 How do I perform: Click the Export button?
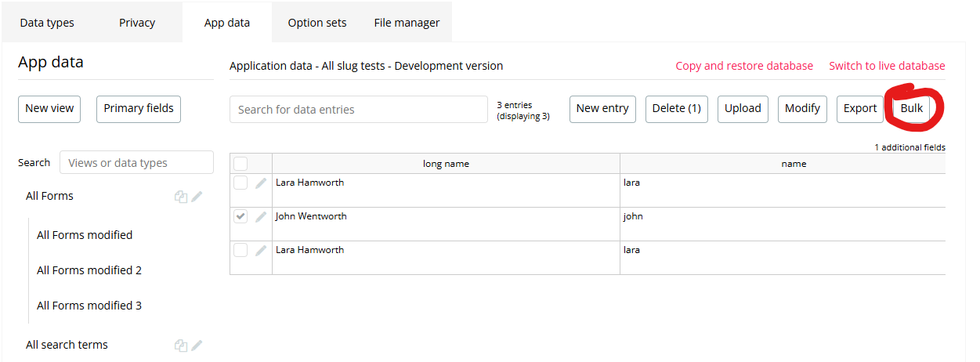(x=859, y=109)
